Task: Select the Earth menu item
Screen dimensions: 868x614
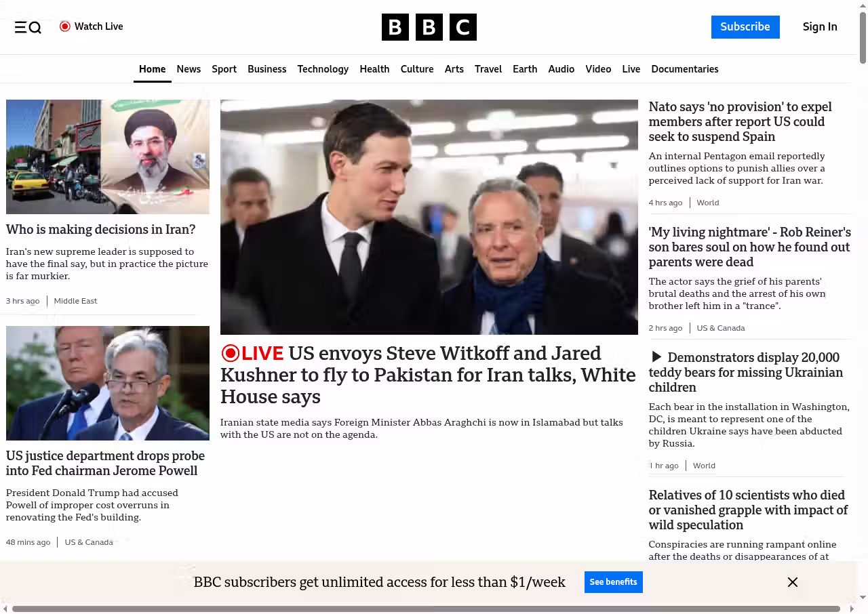Action: [525, 69]
